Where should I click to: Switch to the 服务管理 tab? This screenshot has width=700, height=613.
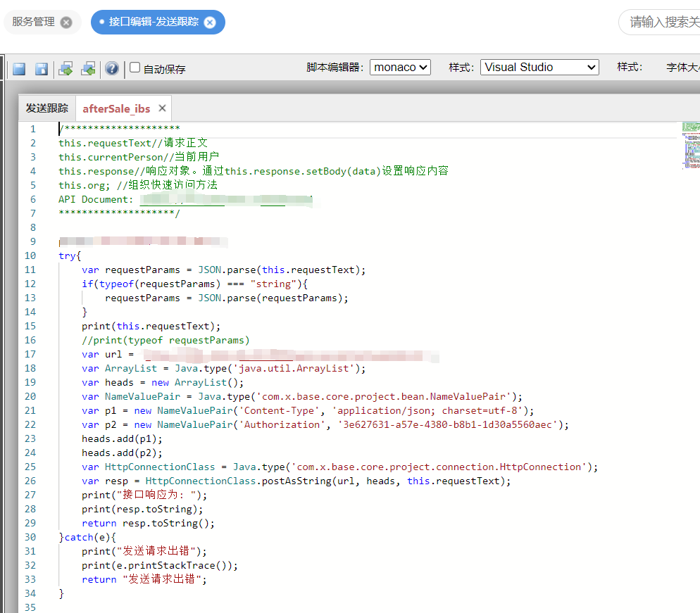(x=33, y=23)
